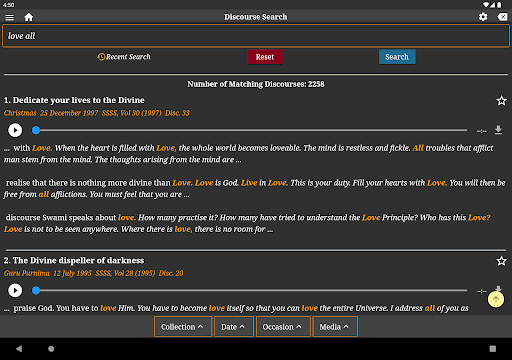512x360 pixels.
Task: Open the hamburger navigation menu
Action: 9,17
